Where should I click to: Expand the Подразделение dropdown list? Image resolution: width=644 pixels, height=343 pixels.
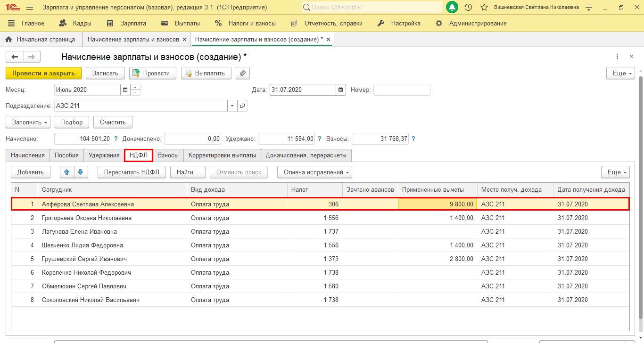click(232, 106)
